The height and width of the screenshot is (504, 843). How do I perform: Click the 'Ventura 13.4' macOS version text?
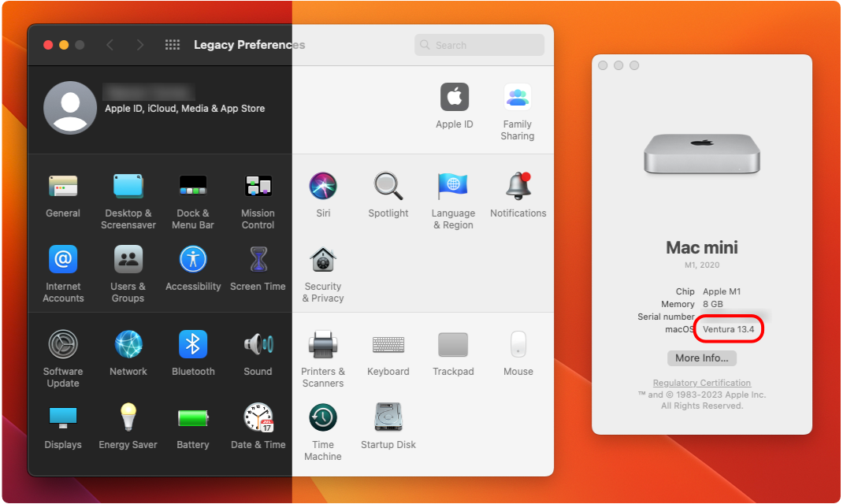(x=729, y=329)
